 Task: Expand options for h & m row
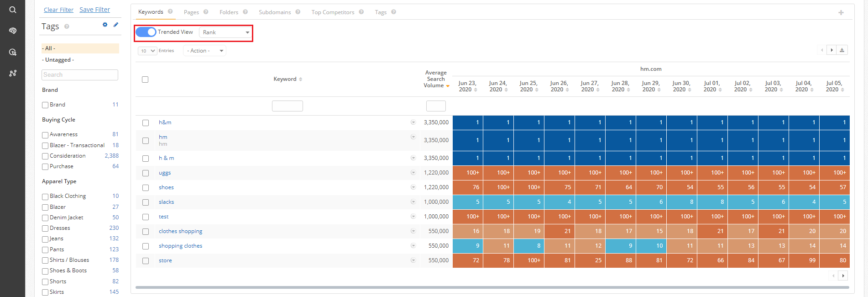pyautogui.click(x=413, y=158)
